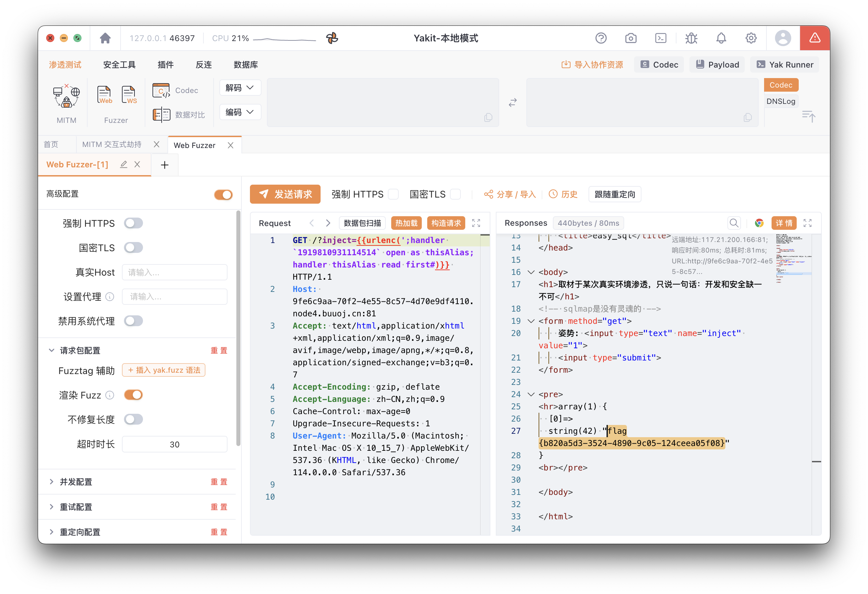Check the 国密TLS checkbox in toolbar
This screenshot has height=594, width=868.
(x=455, y=194)
